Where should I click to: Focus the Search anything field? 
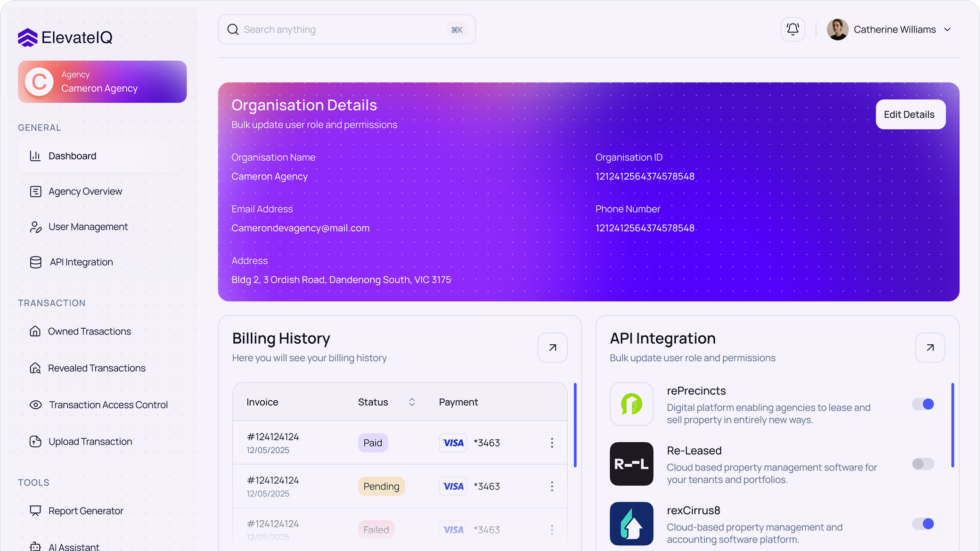347,29
